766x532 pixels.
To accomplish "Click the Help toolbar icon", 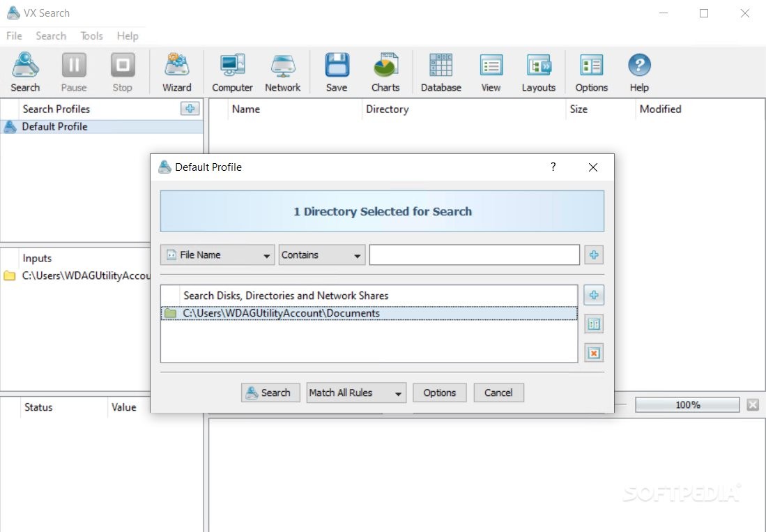I will [x=639, y=73].
